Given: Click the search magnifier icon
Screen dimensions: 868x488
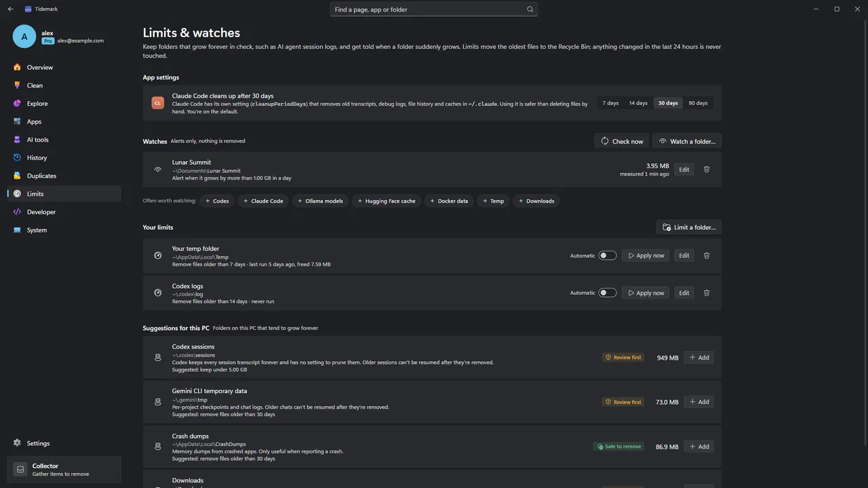Looking at the screenshot, I should 530,9.
